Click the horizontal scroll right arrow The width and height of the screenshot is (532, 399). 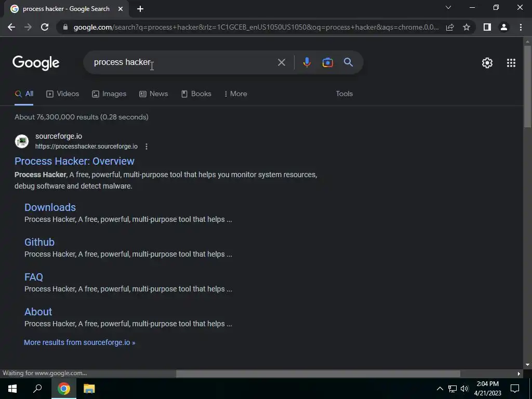point(519,374)
